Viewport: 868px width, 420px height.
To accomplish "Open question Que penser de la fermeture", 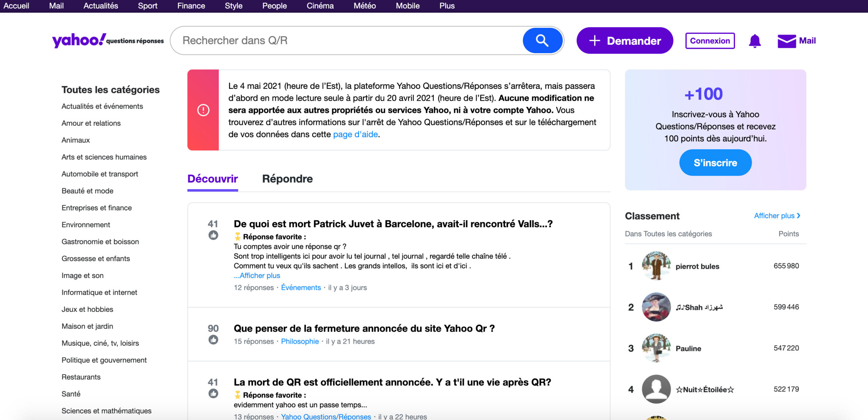I will pos(364,328).
